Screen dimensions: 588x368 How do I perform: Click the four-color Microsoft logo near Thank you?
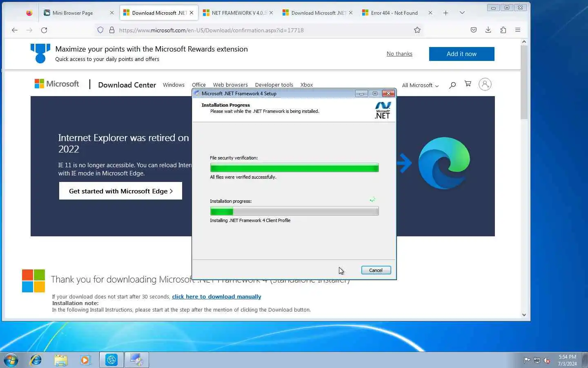tap(33, 281)
